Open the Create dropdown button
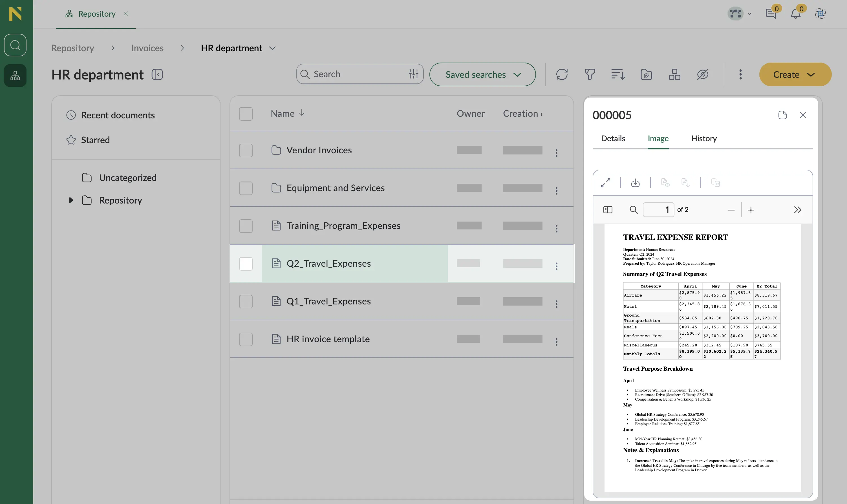 (x=795, y=74)
